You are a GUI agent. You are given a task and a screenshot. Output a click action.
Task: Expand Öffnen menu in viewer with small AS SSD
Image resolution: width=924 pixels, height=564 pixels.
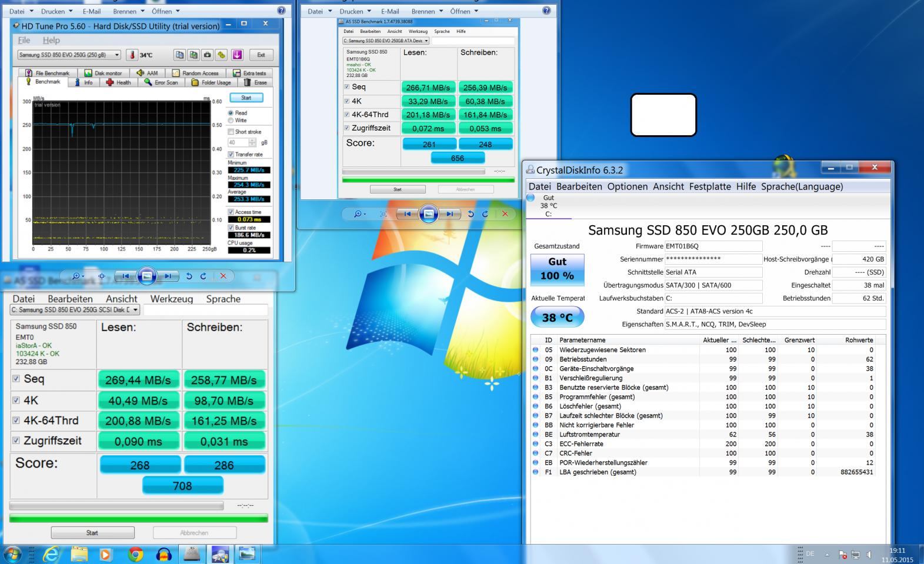click(x=464, y=11)
